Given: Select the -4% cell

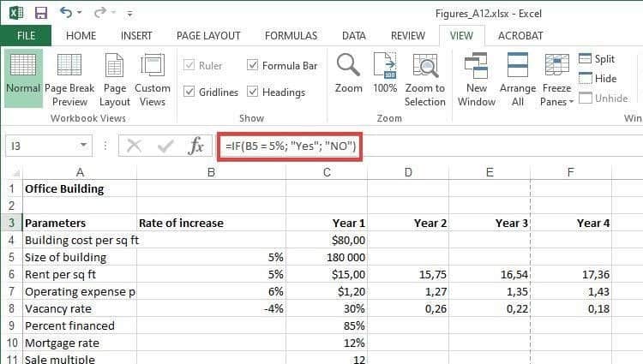Looking at the screenshot, I should pos(211,308).
